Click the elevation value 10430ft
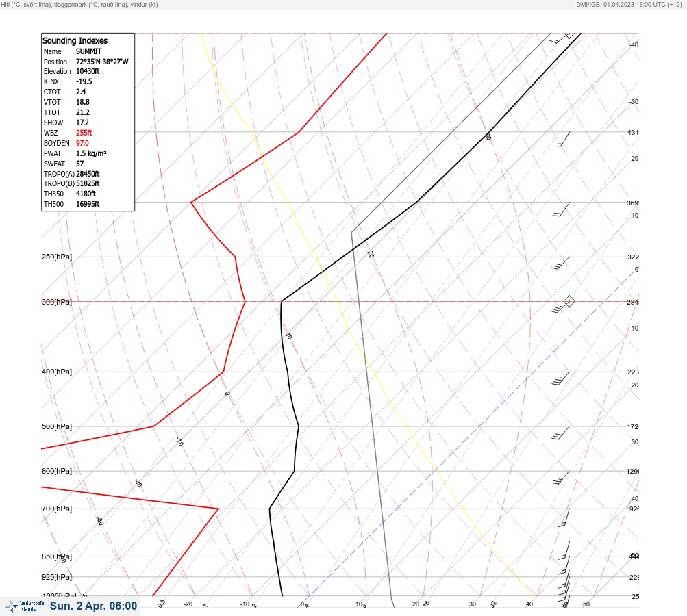Image resolution: width=687 pixels, height=616 pixels. (88, 71)
